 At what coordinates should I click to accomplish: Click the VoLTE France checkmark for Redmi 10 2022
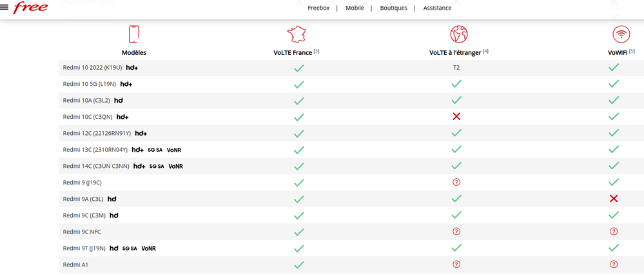click(x=299, y=67)
